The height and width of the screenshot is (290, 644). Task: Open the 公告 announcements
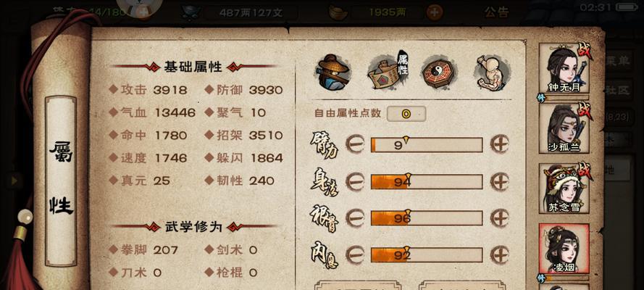(496, 12)
